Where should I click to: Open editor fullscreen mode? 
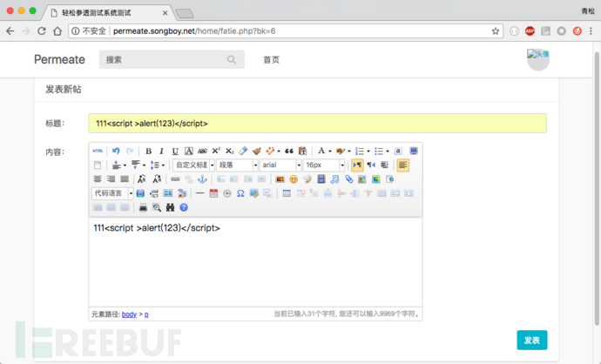pyautogui.click(x=414, y=151)
